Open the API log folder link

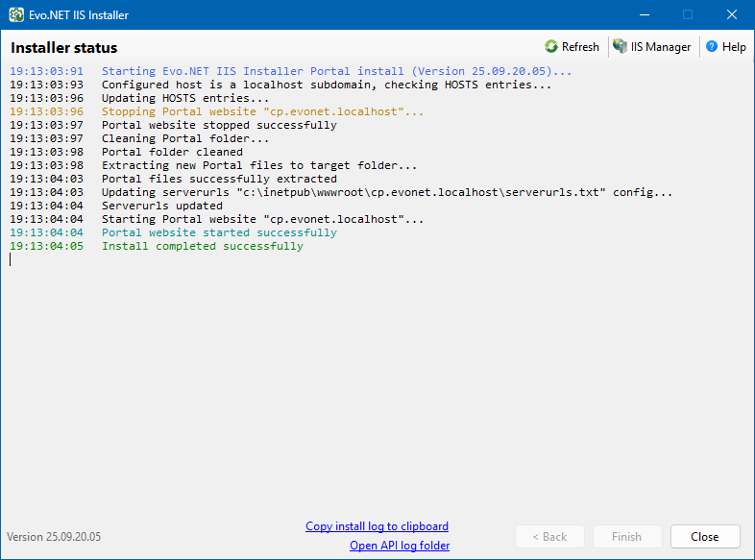tap(400, 546)
